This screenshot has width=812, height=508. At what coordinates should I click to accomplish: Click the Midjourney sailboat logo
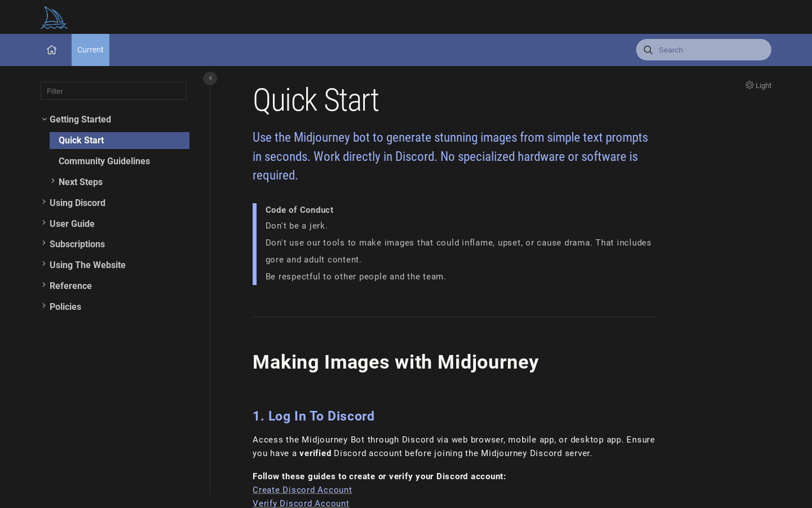click(x=54, y=17)
